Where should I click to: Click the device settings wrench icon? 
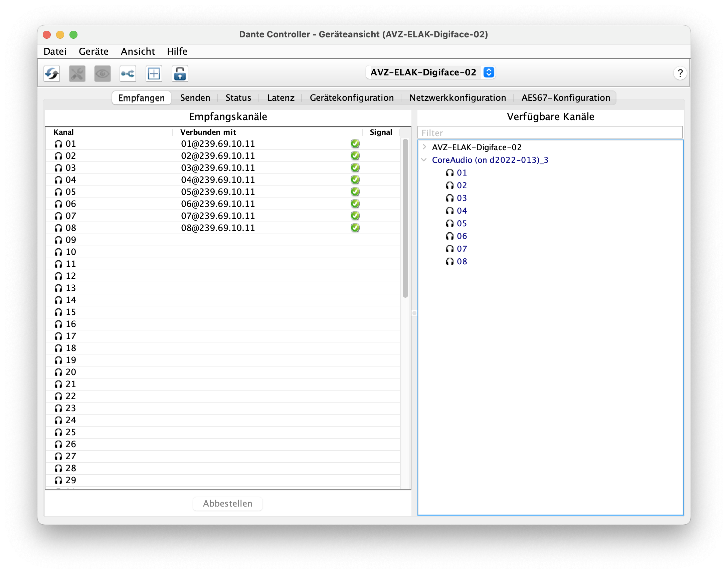tap(77, 74)
